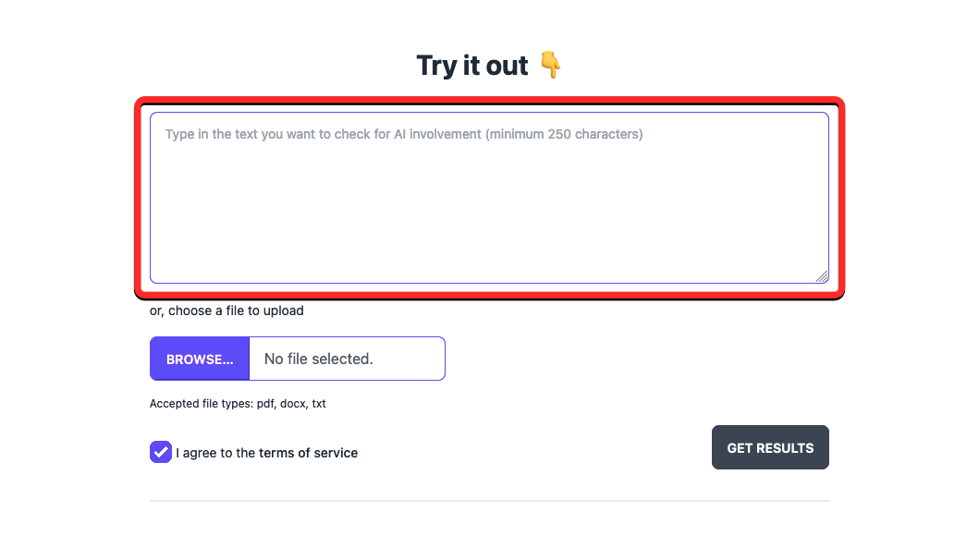Viewport: 979px width, 560px height.
Task: Open the terms of service link
Action: click(308, 454)
